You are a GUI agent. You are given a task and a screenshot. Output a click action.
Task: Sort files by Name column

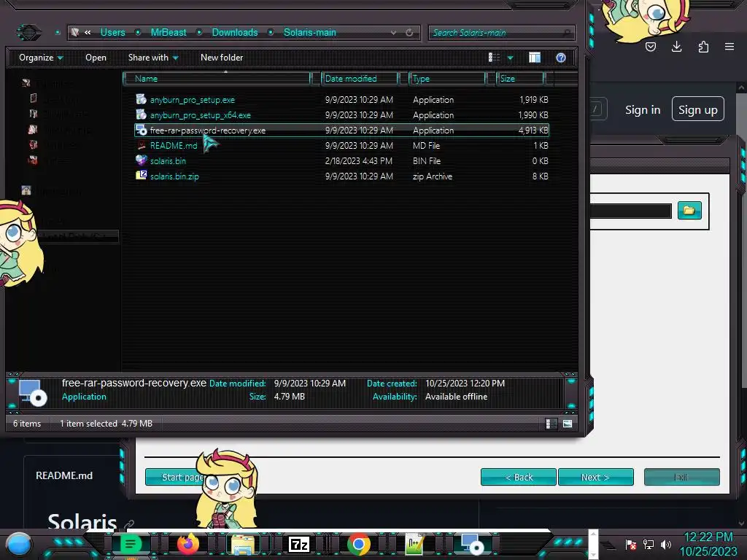click(x=217, y=79)
